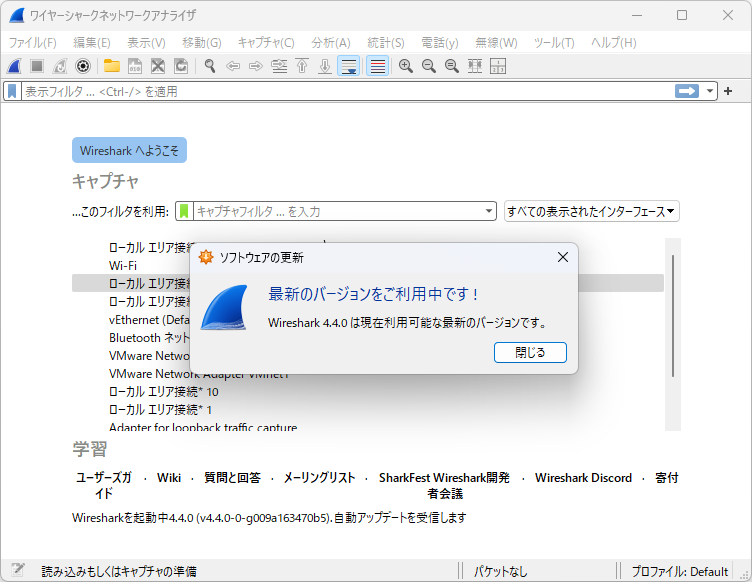Open ファイル(F) menu

tap(33, 43)
